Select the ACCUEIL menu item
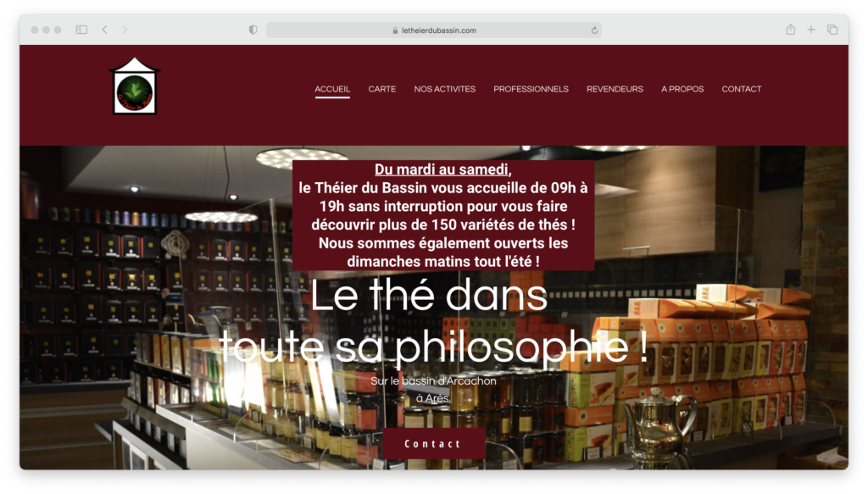 click(332, 89)
